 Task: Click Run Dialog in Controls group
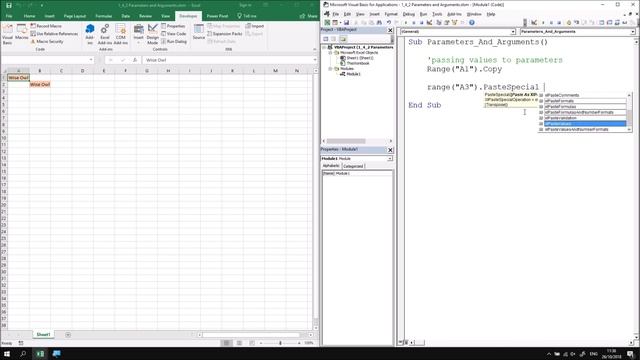(x=174, y=42)
